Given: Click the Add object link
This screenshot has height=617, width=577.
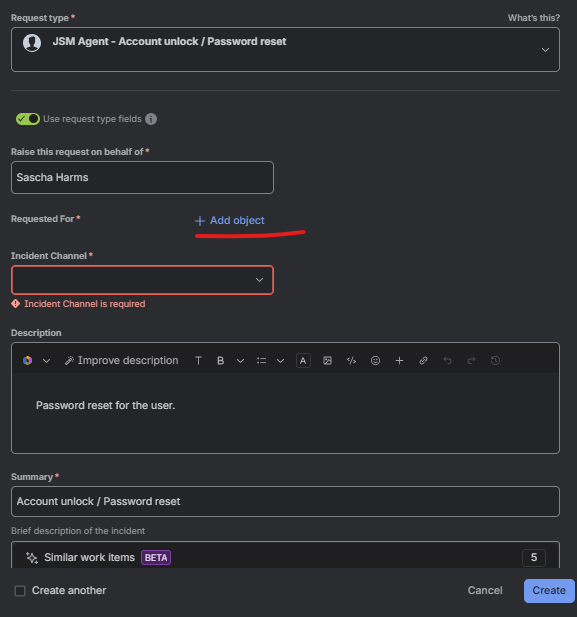Looking at the screenshot, I should coord(230,220).
